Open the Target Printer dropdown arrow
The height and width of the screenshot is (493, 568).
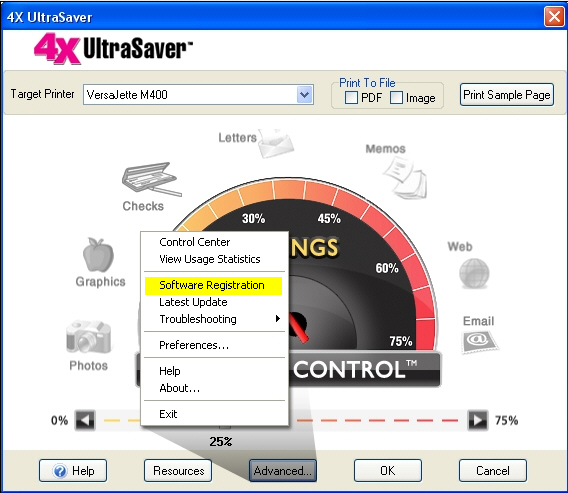(305, 95)
